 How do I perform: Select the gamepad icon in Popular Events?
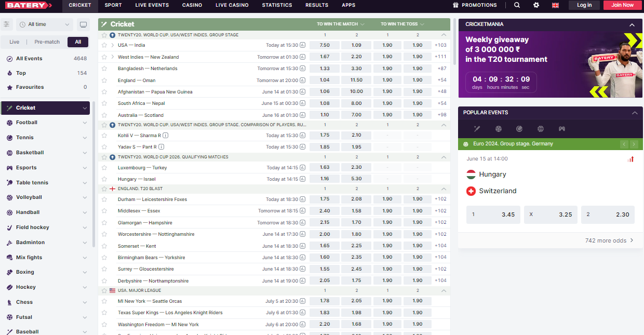point(561,129)
